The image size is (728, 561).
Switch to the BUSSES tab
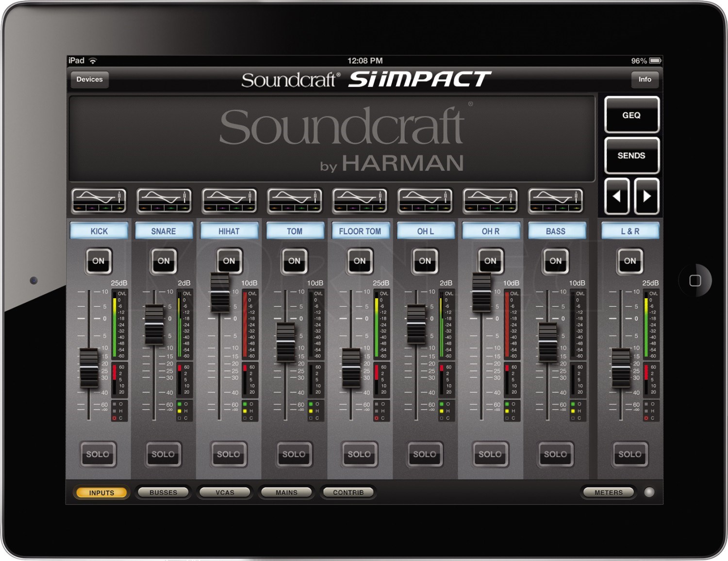[x=163, y=492]
